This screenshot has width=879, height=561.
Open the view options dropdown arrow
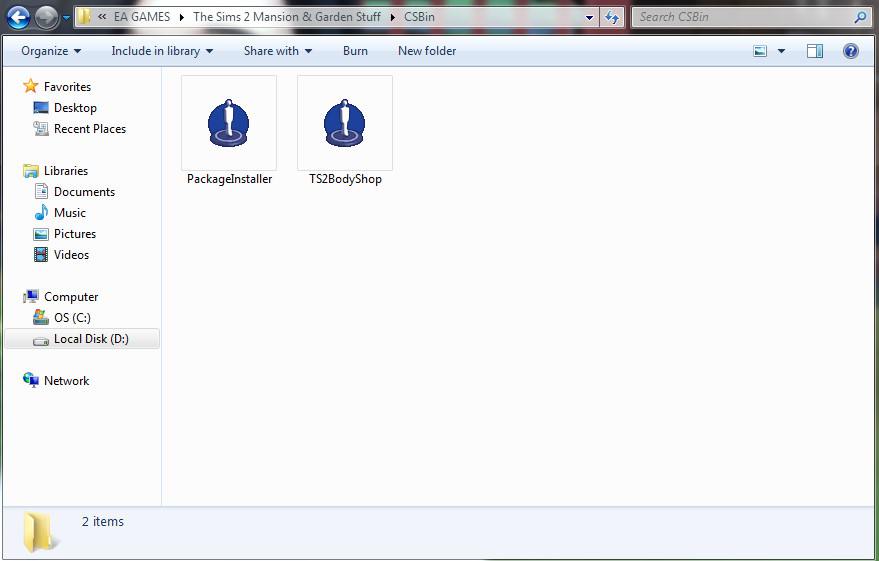tap(781, 52)
